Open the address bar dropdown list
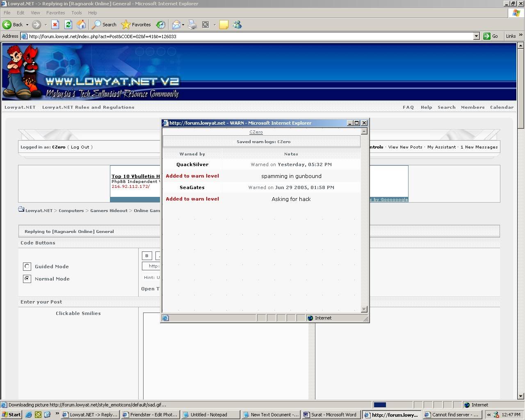This screenshot has height=420, width=525. 476,36
